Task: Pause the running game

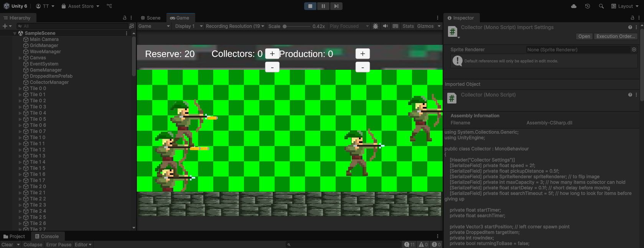Action: [323, 6]
